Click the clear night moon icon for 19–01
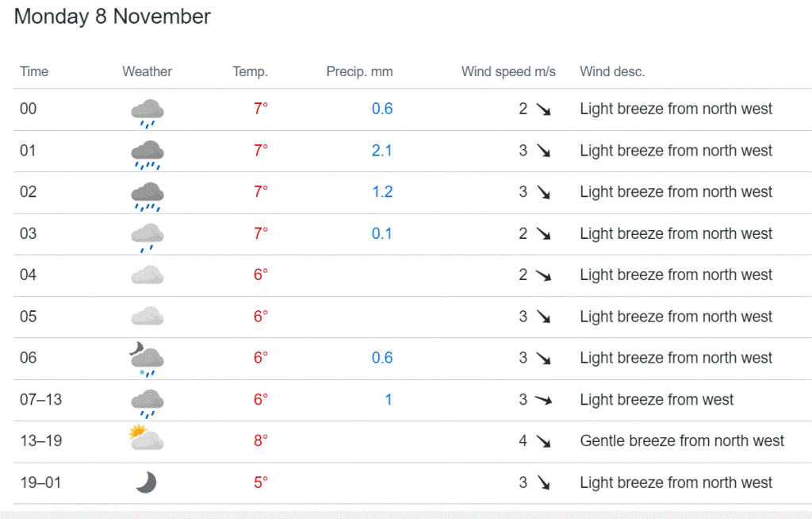The height and width of the screenshot is (519, 812). point(146,482)
